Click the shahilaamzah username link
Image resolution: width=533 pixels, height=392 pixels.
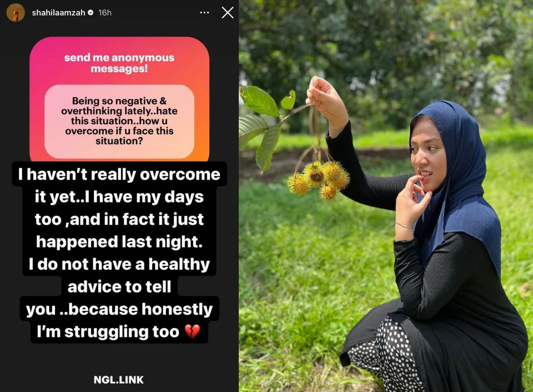tap(58, 13)
